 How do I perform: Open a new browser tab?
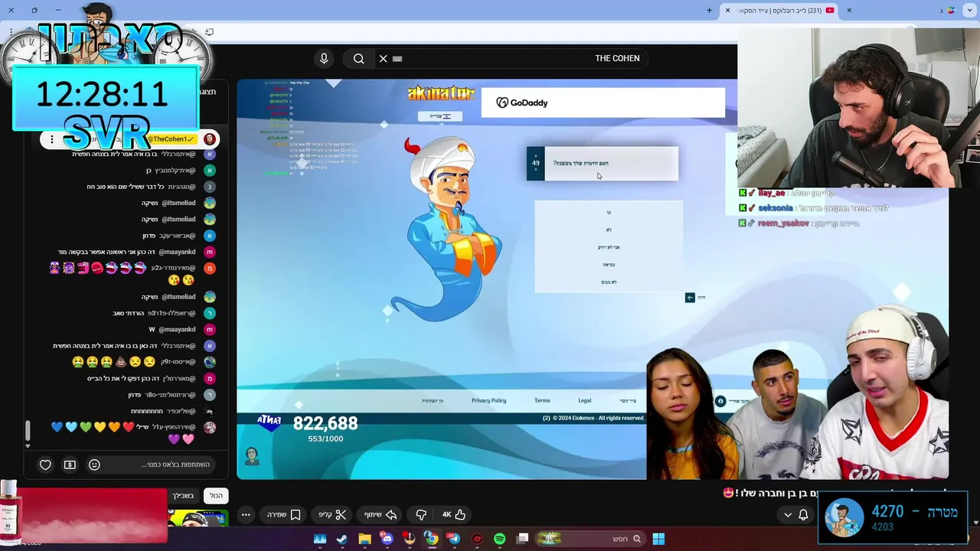(x=709, y=10)
